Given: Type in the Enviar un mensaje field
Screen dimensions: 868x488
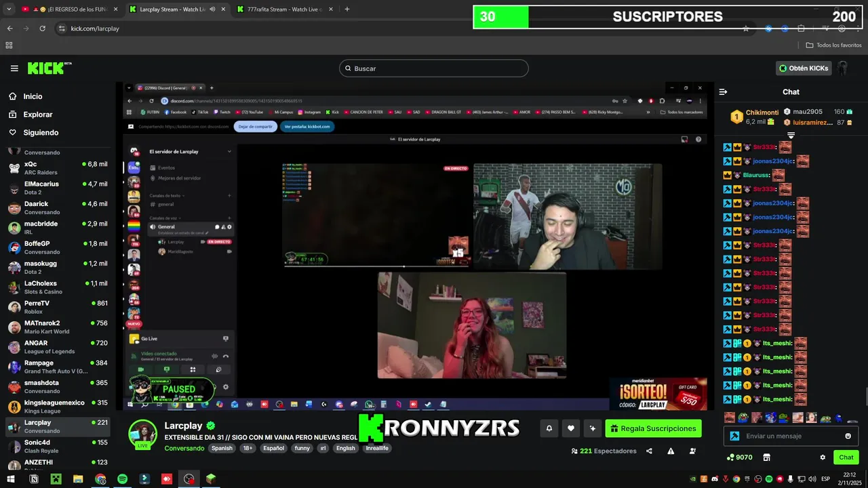Looking at the screenshot, I should [x=791, y=436].
